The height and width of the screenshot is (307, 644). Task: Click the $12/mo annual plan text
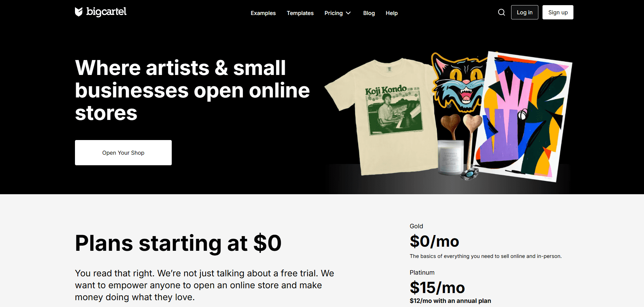[450, 301]
